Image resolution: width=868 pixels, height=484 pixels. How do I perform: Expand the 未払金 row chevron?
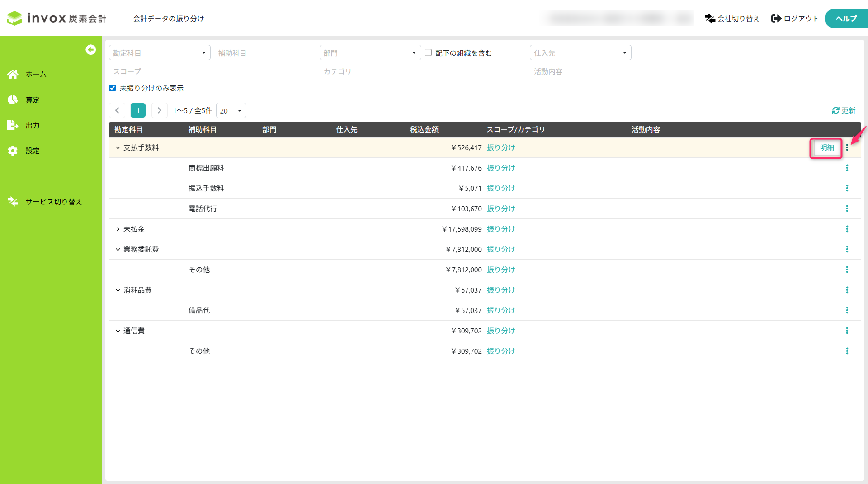click(x=118, y=229)
